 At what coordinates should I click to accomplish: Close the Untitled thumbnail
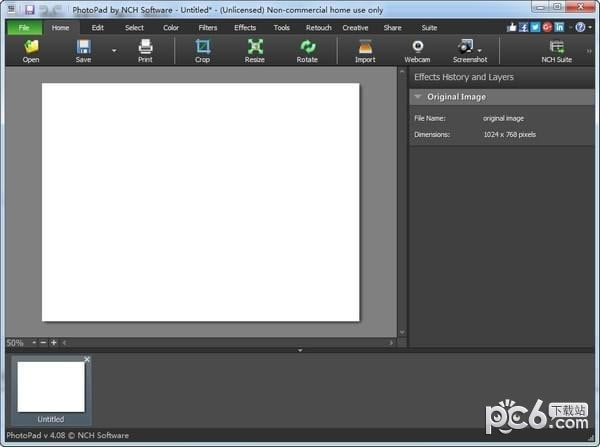click(x=87, y=359)
